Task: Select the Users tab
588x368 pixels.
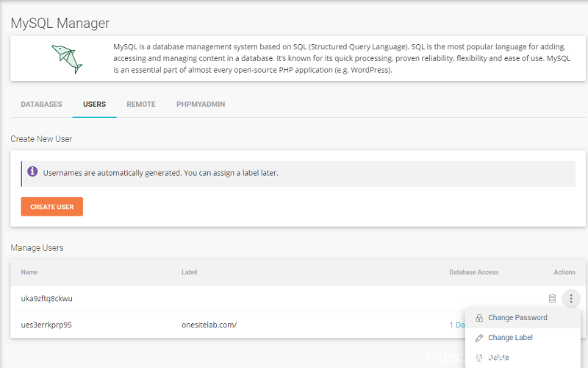Action: click(x=94, y=105)
